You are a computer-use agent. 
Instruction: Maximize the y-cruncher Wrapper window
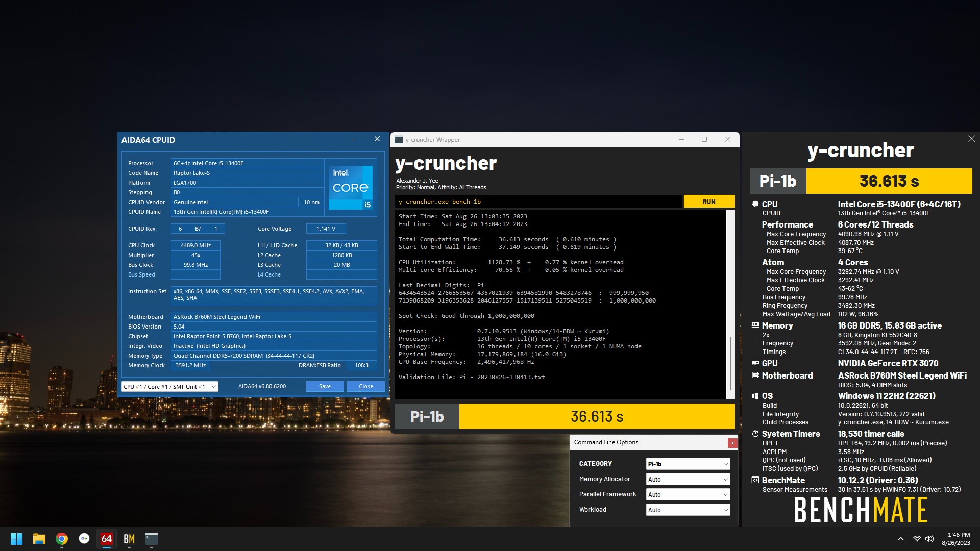[704, 139]
